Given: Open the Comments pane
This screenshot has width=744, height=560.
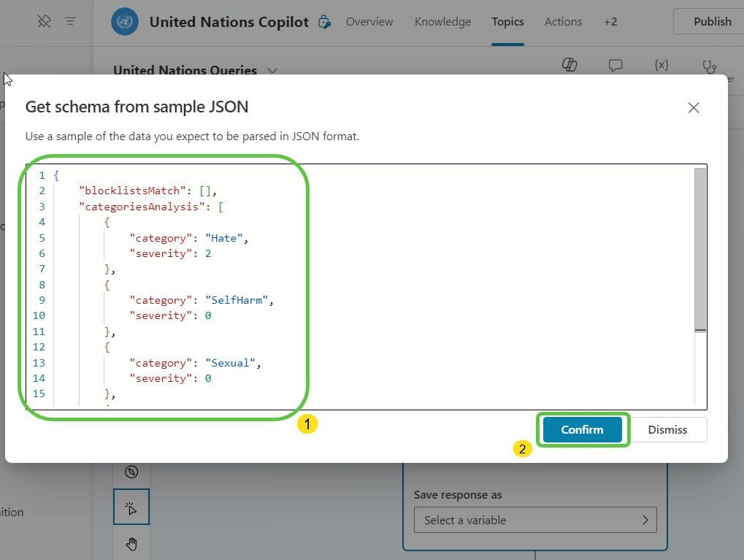Looking at the screenshot, I should [615, 66].
